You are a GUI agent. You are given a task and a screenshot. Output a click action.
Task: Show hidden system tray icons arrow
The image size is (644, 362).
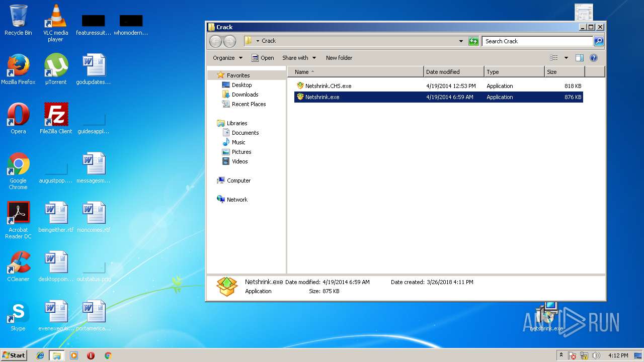[x=561, y=355]
